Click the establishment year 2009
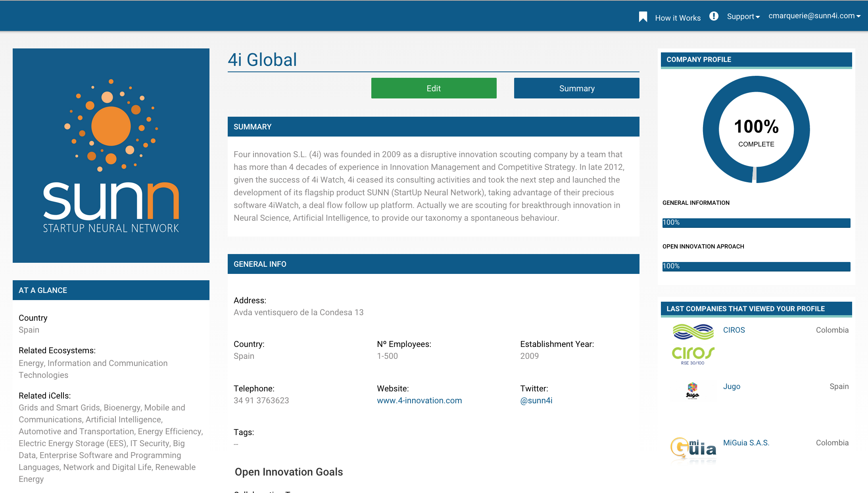 [529, 356]
